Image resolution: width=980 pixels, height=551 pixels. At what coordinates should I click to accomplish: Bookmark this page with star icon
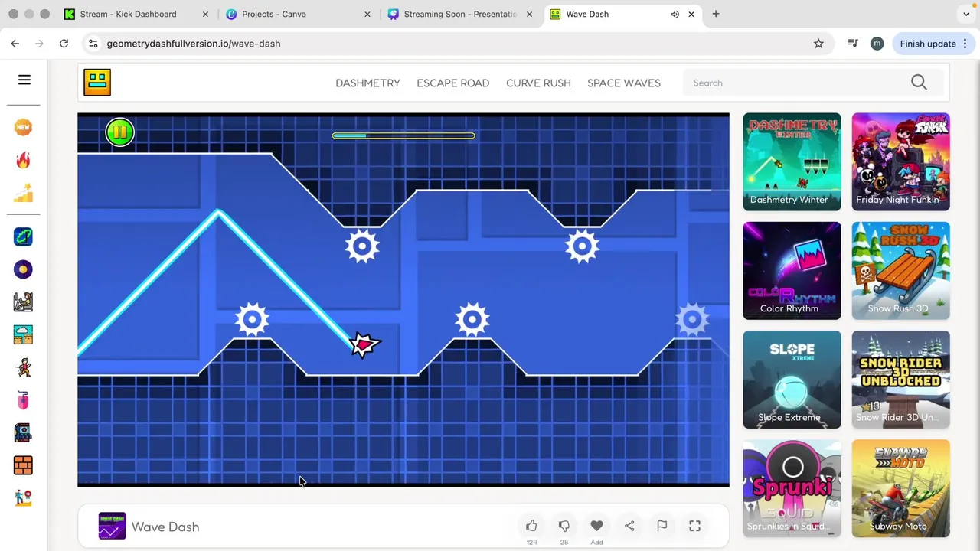tap(818, 44)
